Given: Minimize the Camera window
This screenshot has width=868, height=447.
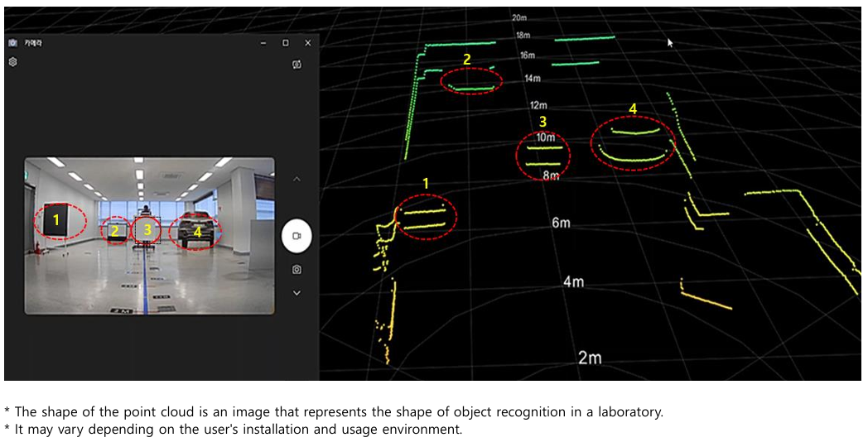Looking at the screenshot, I should point(263,43).
